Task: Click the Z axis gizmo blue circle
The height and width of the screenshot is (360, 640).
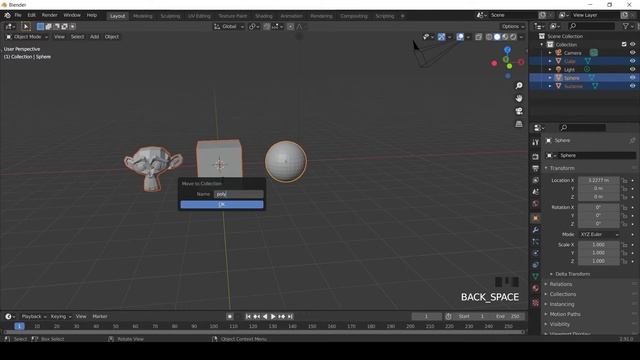Action: pyautogui.click(x=507, y=50)
